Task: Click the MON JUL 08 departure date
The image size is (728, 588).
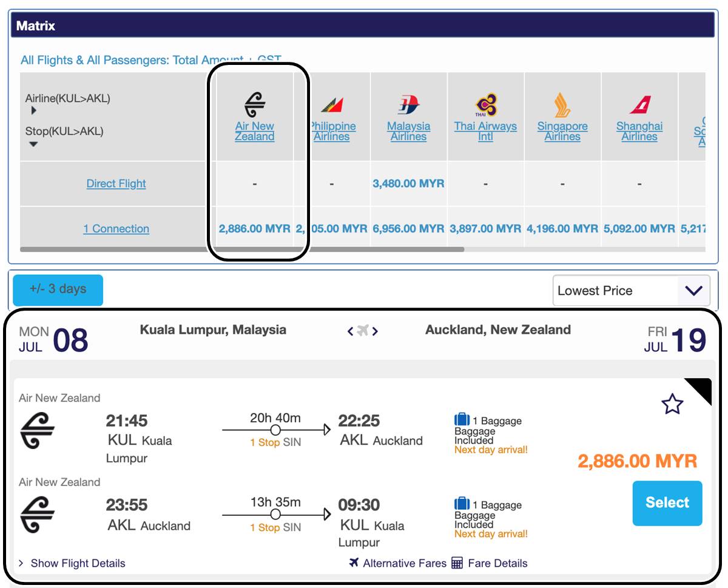Action: (x=53, y=340)
